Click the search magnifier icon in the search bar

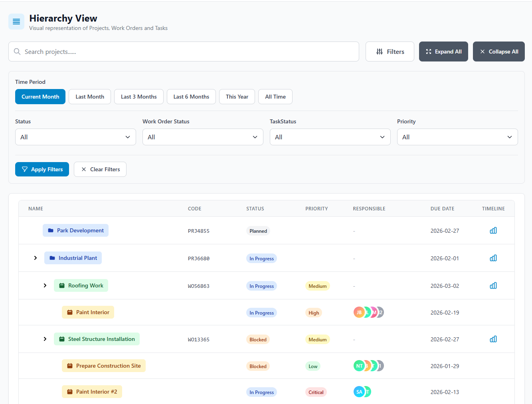click(17, 51)
